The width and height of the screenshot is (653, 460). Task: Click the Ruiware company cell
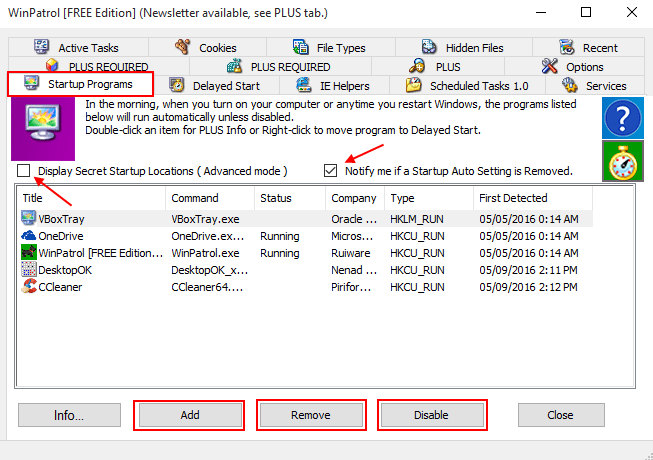point(351,253)
